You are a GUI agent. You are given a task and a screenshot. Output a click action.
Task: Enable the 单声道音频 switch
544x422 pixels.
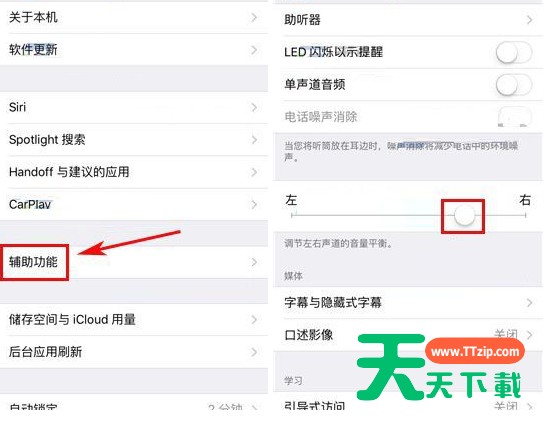click(x=514, y=85)
